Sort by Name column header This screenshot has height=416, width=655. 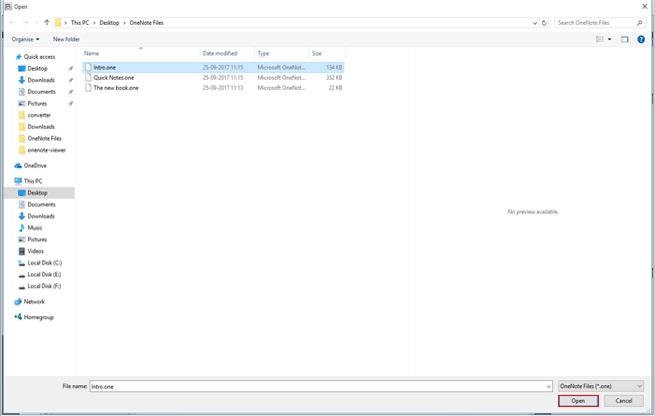[91, 53]
